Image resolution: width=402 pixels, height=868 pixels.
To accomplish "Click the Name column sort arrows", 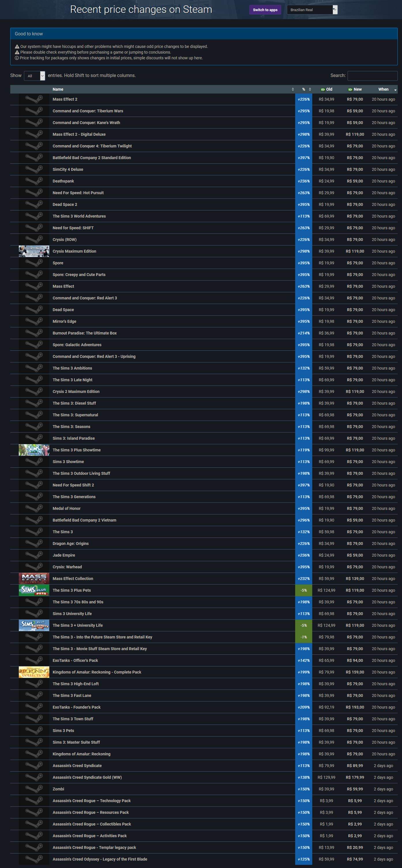I will (x=293, y=89).
